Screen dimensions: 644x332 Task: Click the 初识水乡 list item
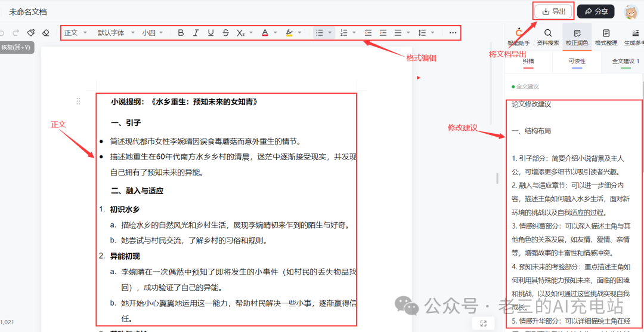(x=125, y=209)
